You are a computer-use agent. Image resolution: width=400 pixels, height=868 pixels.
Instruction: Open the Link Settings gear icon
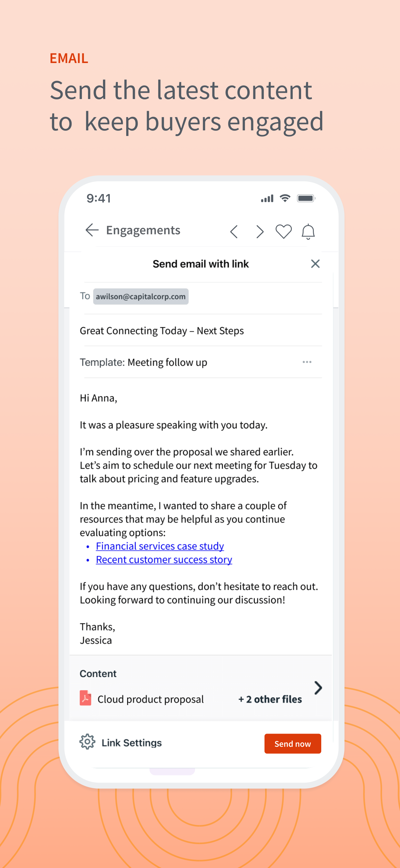[x=87, y=742]
